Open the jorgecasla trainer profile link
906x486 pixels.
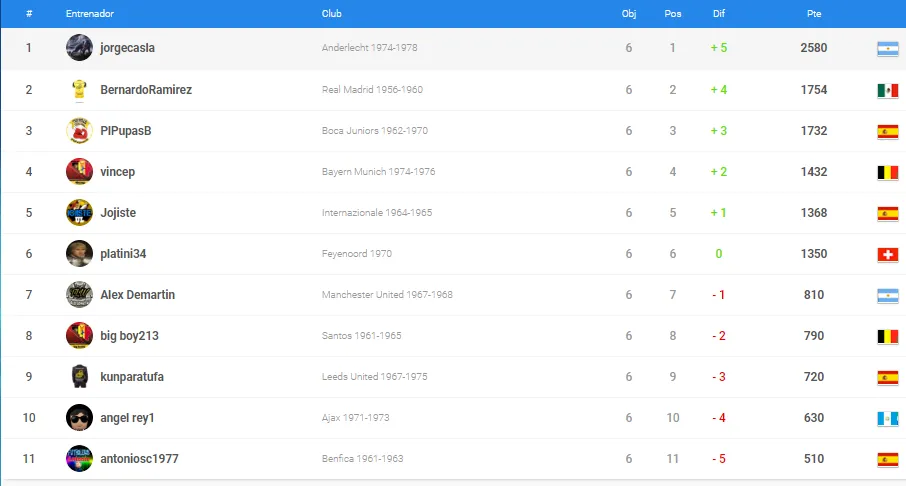(x=127, y=48)
